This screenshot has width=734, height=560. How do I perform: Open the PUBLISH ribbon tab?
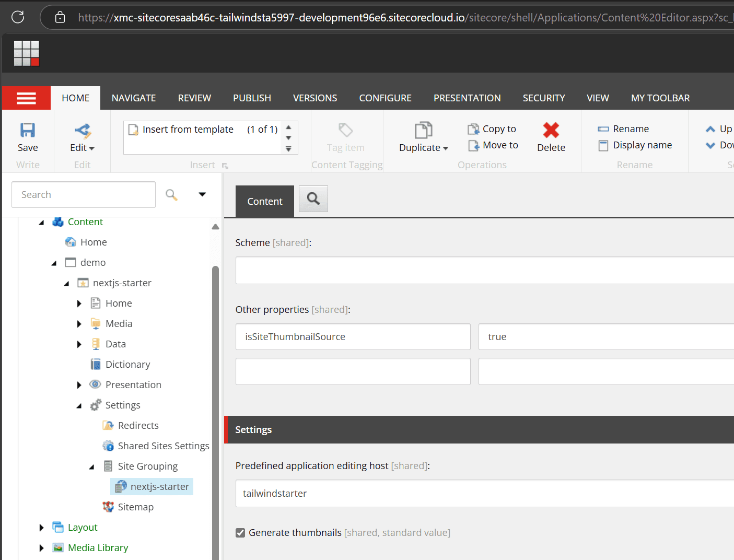click(x=252, y=98)
